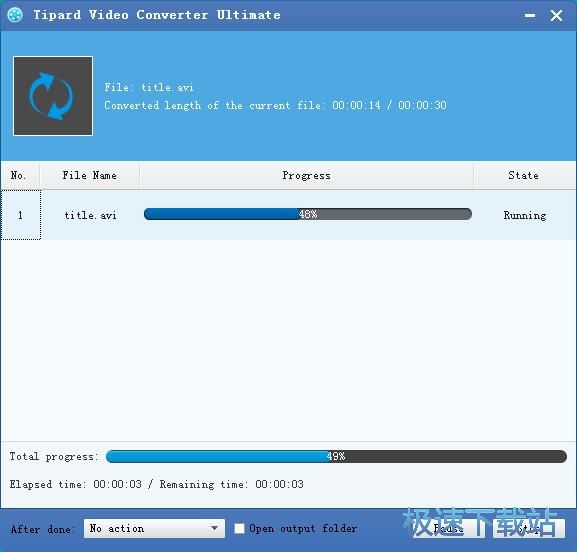Click the Remaining time 00:00:03 text

[x=231, y=484]
